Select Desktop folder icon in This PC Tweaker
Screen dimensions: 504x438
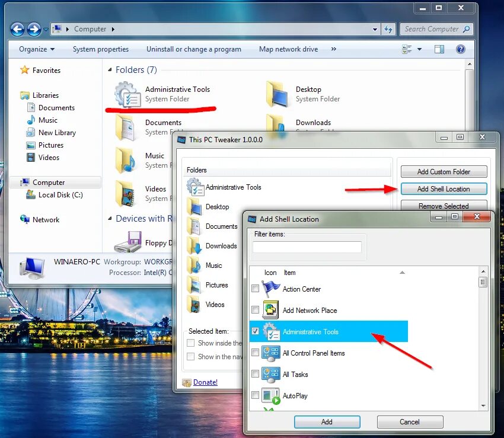(195, 207)
